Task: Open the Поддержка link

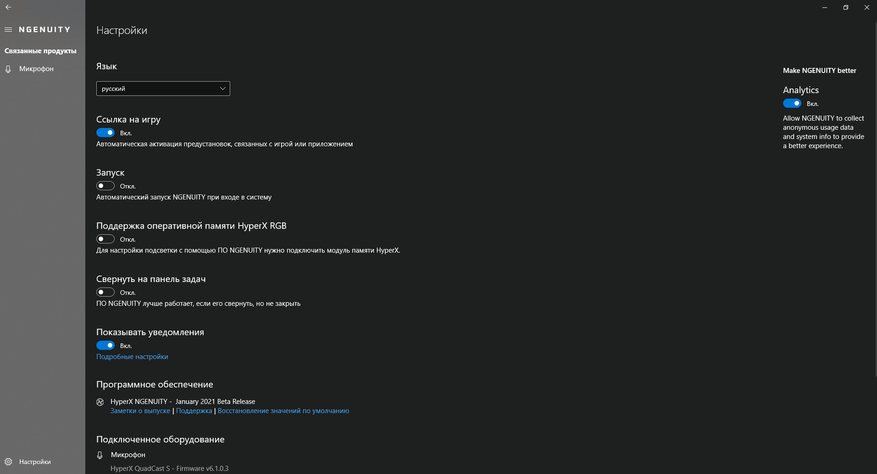Action: click(194, 411)
